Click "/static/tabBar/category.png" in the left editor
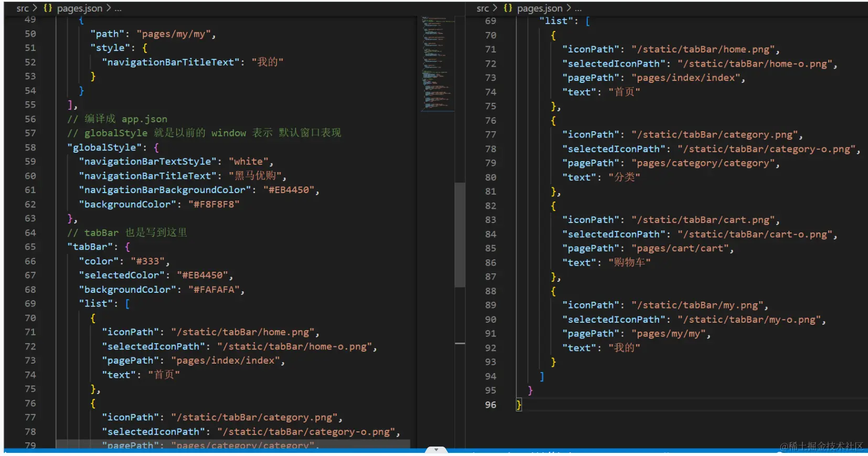 (x=255, y=417)
